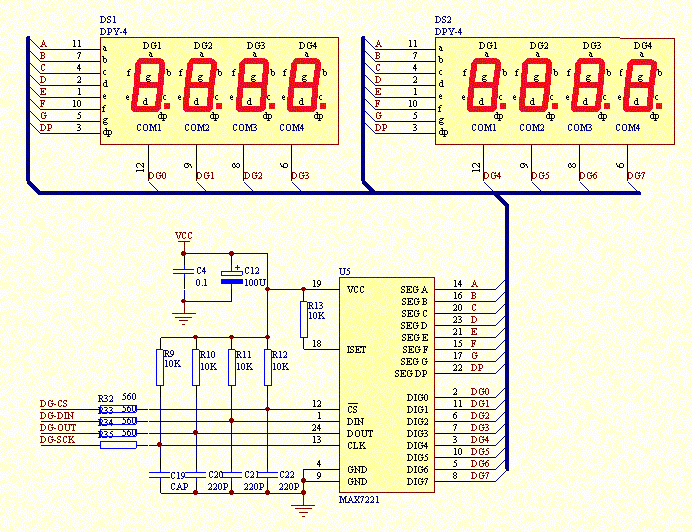
Task: Click the DOUT pin name on U5
Action: [x=360, y=434]
